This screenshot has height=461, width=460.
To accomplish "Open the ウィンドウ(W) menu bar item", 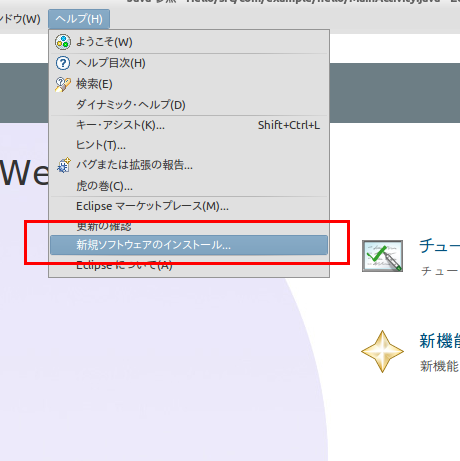I will coord(20,19).
